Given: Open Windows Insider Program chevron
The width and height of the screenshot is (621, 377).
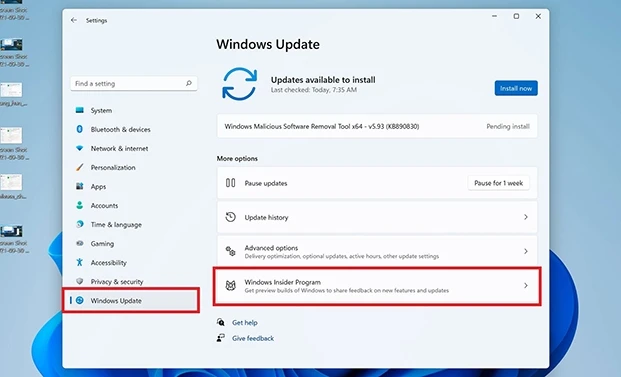Looking at the screenshot, I should click(x=526, y=285).
